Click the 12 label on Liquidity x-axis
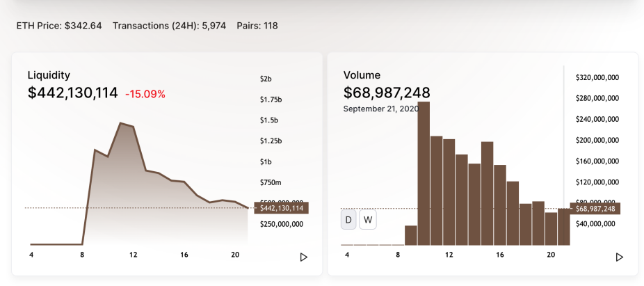Image resolution: width=644 pixels, height=286 pixels. pyautogui.click(x=133, y=255)
